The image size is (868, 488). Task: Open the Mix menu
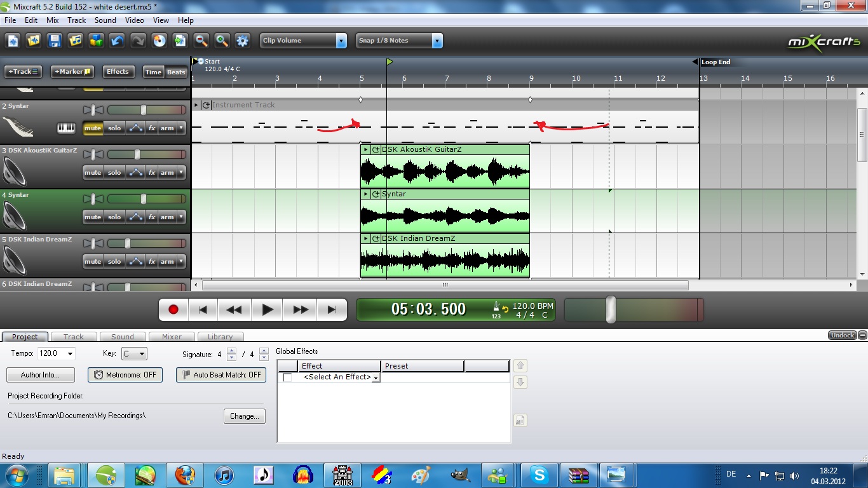coord(52,20)
